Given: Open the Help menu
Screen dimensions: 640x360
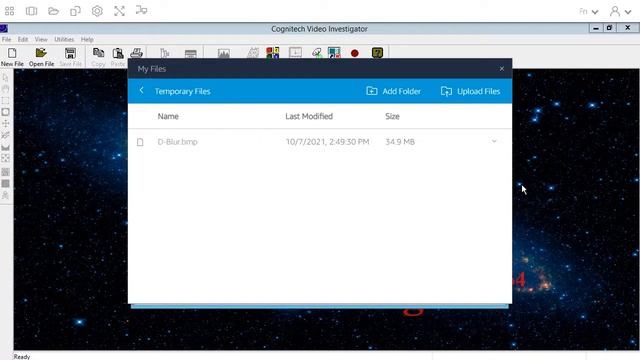Looking at the screenshot, I should (x=87, y=39).
